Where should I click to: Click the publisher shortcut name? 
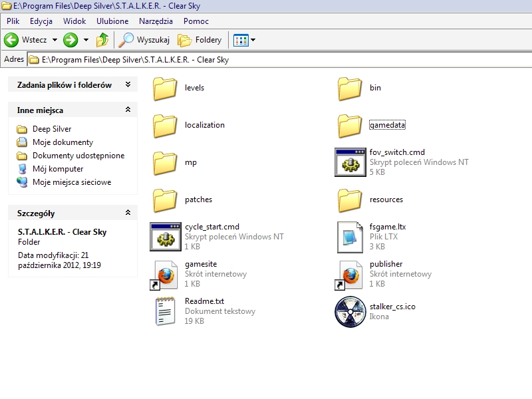pos(386,264)
